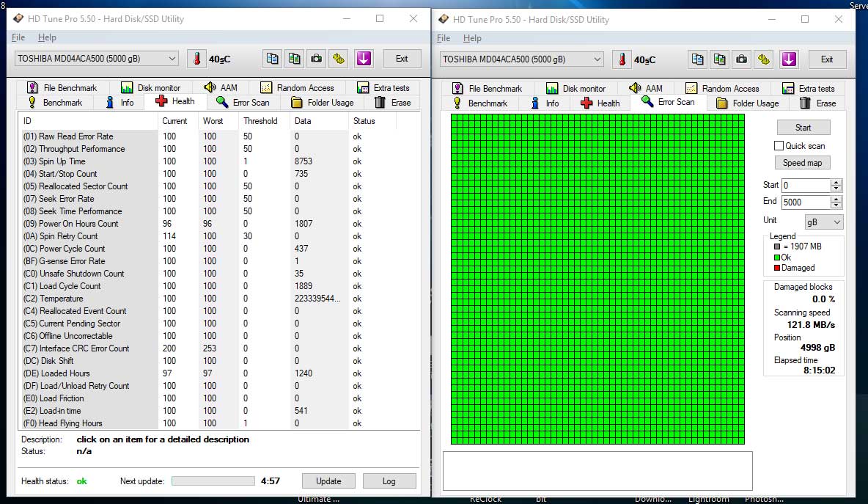Decrease the End value with the down arrow
The height and width of the screenshot is (504, 868).
(836, 205)
